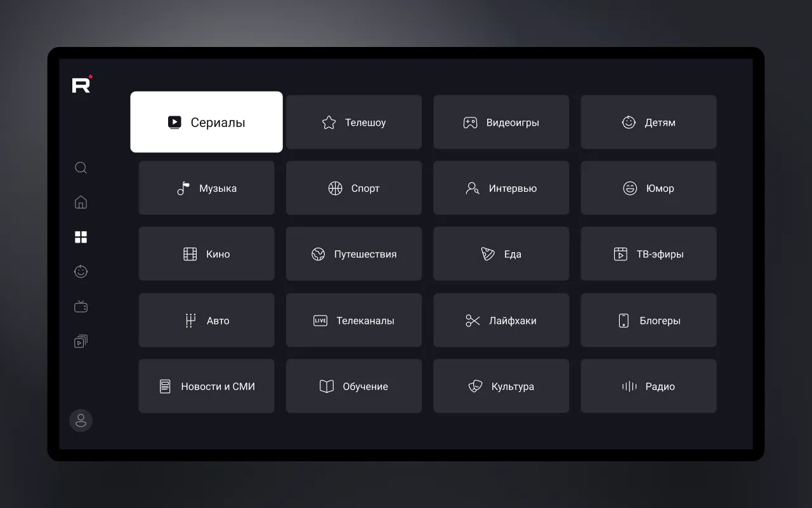The height and width of the screenshot is (508, 812).
Task: Open the Блогеры category
Action: click(648, 320)
